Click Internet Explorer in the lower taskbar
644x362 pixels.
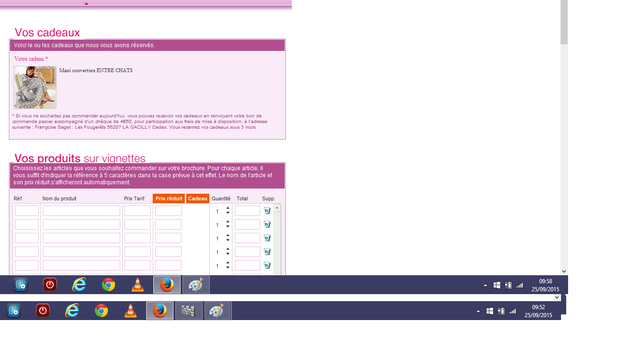point(72,311)
